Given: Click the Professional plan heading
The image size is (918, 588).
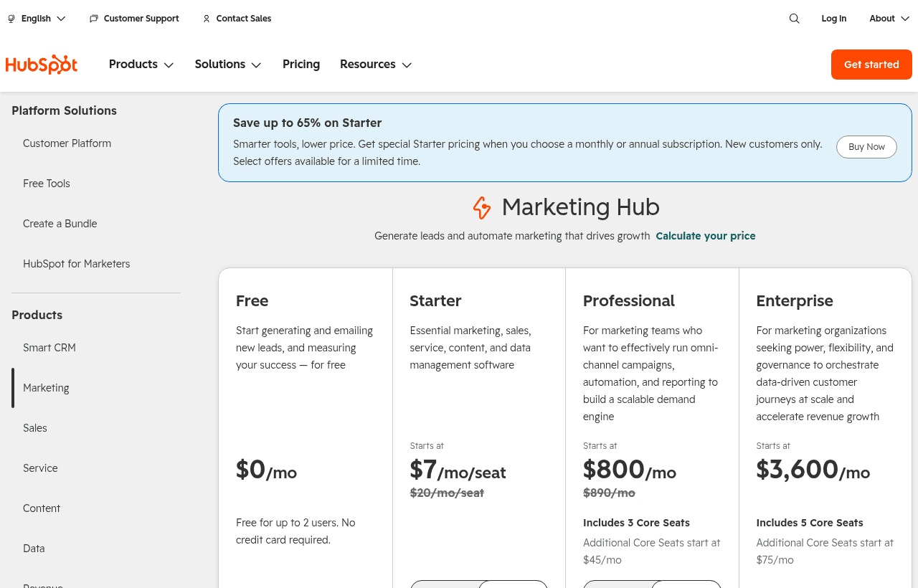Looking at the screenshot, I should pos(629,300).
